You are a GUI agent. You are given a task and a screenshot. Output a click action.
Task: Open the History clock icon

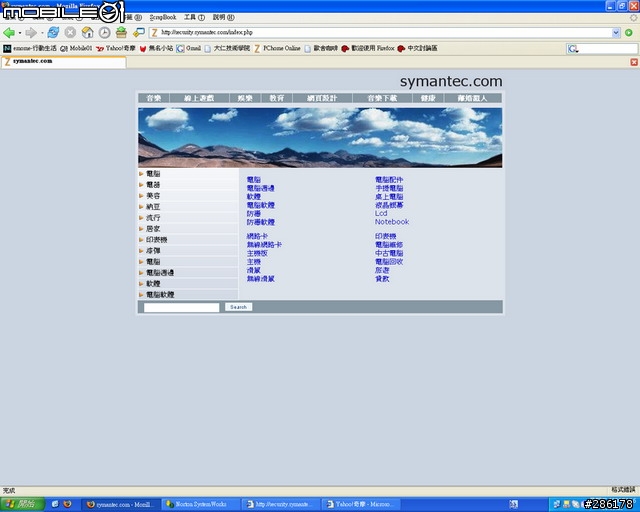tap(104, 33)
